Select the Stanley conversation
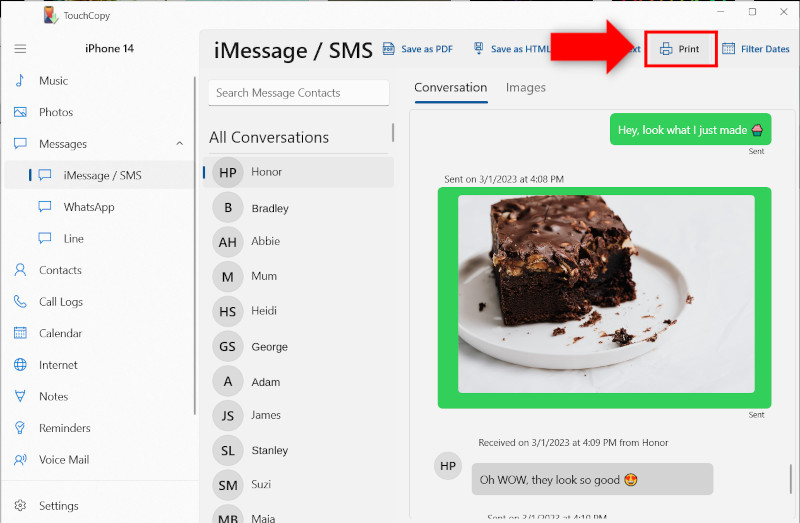The width and height of the screenshot is (800, 523). tap(298, 450)
